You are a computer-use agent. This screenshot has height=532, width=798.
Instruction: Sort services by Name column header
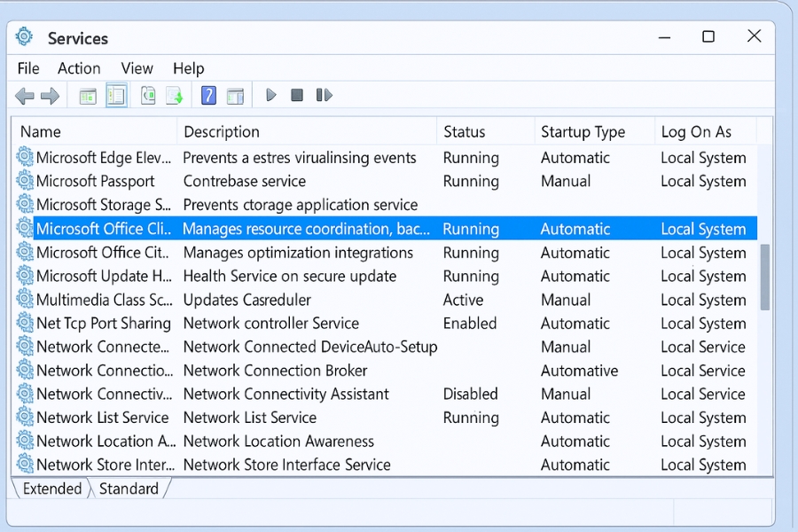tap(41, 132)
